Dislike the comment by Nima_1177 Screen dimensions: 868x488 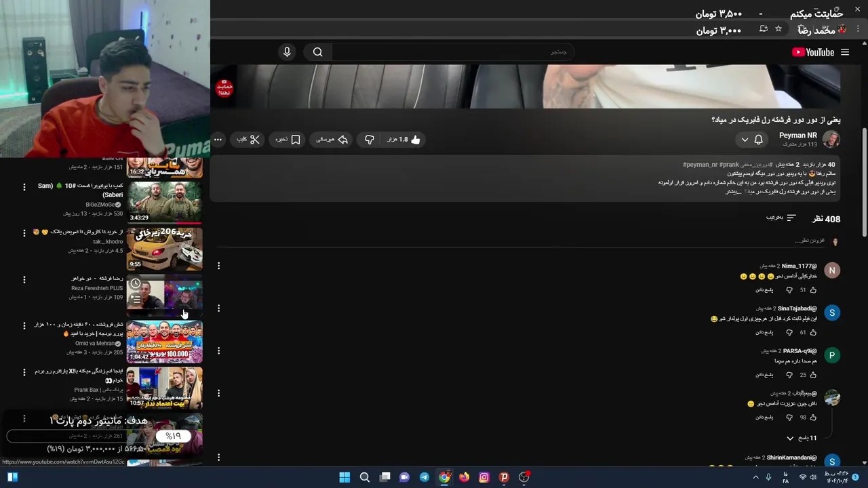pyautogui.click(x=789, y=290)
